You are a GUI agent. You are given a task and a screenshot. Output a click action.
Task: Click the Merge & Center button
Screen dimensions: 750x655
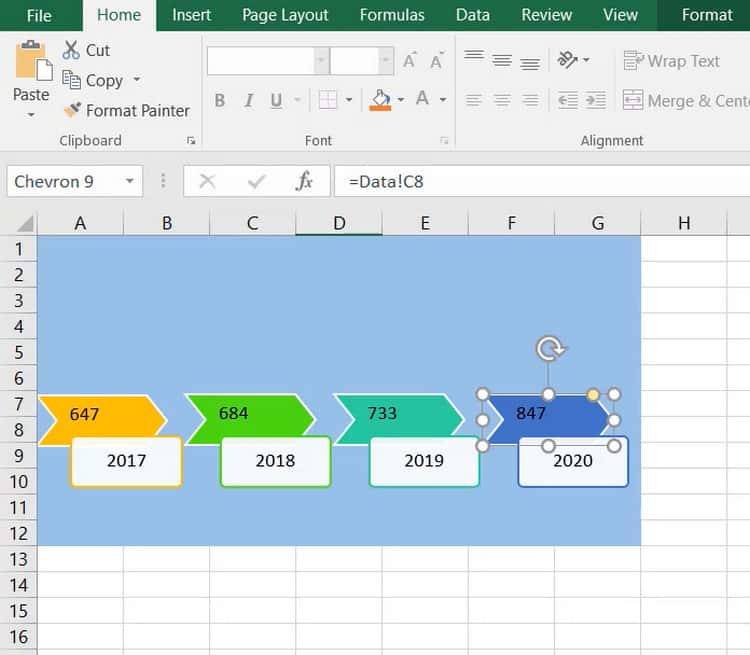pyautogui.click(x=686, y=100)
